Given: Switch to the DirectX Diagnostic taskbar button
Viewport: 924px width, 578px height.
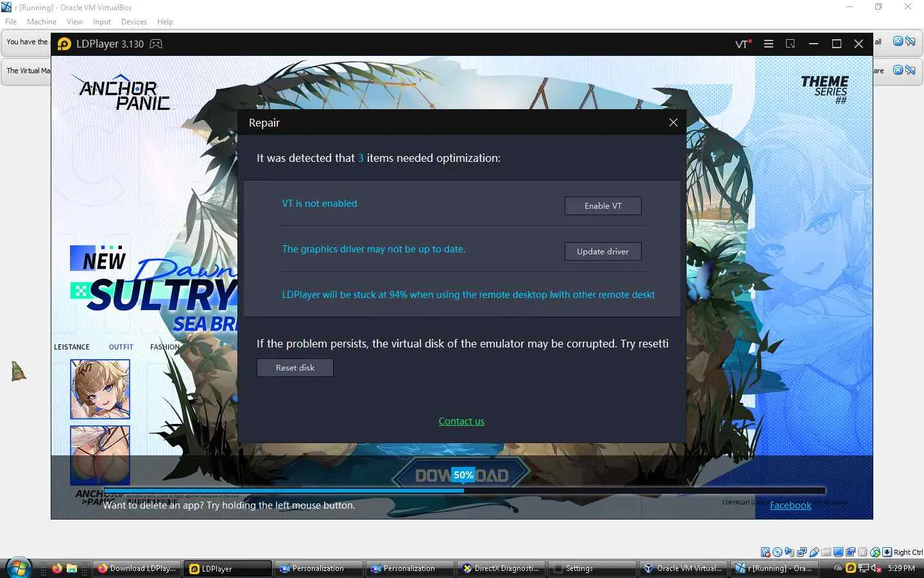Looking at the screenshot, I should tap(501, 568).
